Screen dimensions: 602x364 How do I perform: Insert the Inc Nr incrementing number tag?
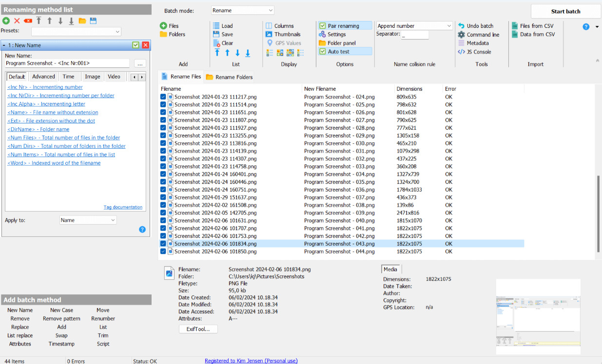(x=45, y=87)
